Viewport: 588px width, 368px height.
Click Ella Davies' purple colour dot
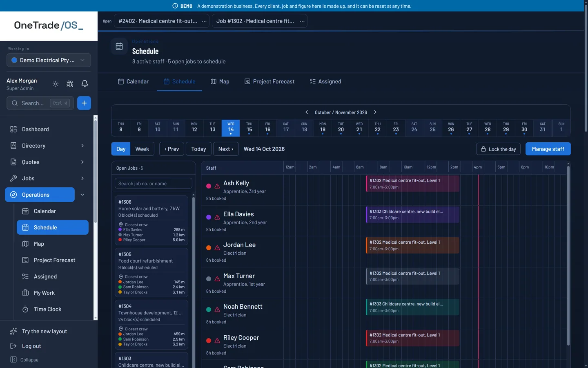209,217
